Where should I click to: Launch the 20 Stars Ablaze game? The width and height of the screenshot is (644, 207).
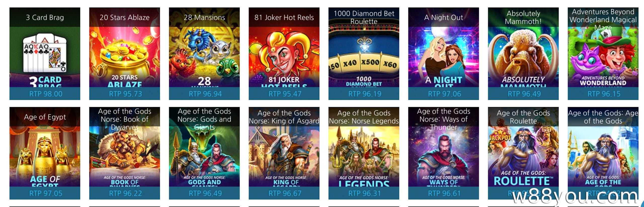[125, 54]
